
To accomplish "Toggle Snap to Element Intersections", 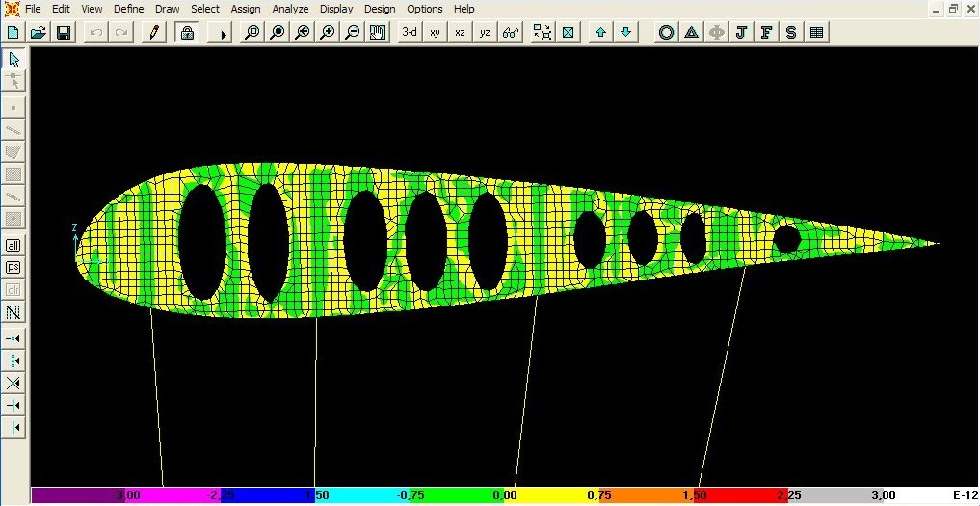I will click(x=13, y=383).
